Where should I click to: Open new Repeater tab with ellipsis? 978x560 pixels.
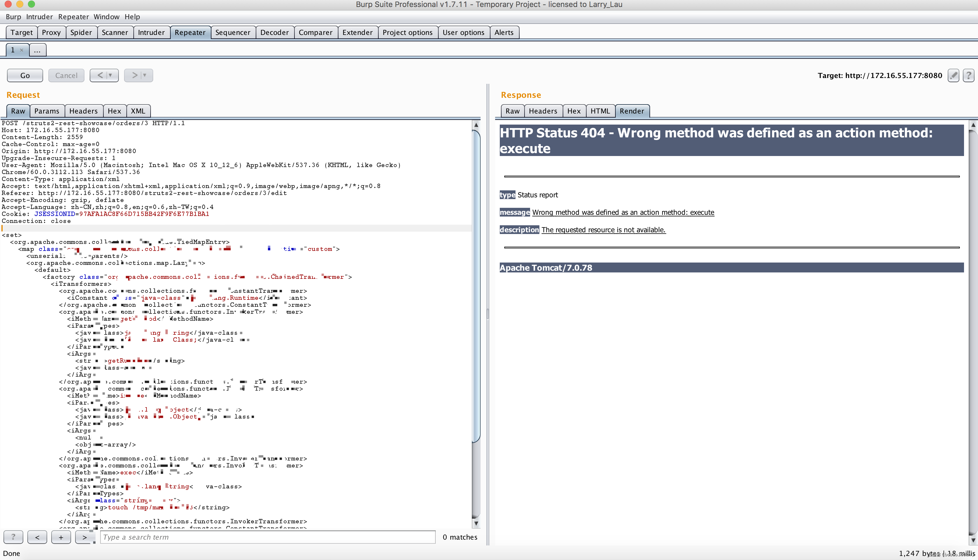37,50
